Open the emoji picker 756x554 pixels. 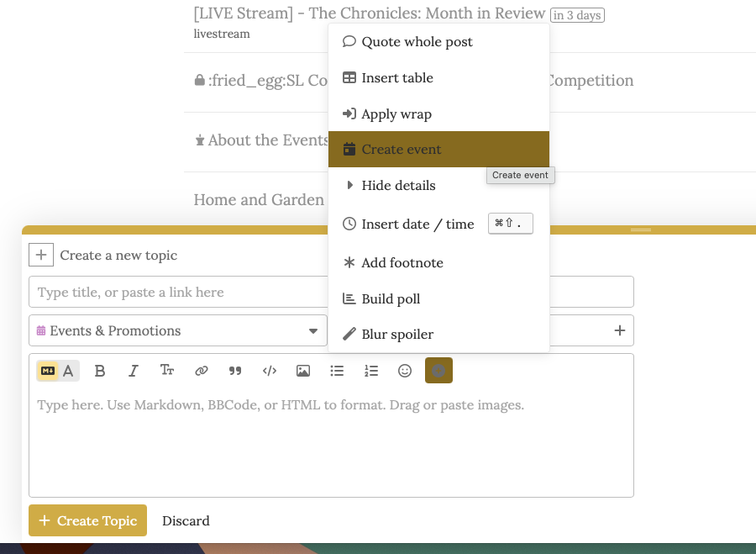[405, 371]
